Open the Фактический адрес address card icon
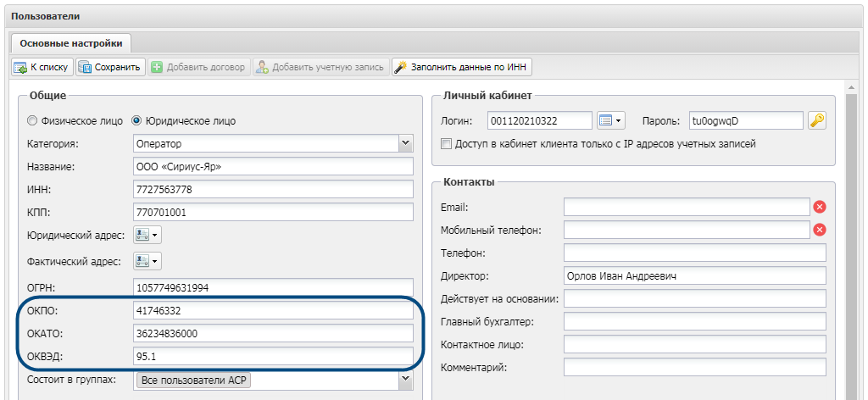 147,260
